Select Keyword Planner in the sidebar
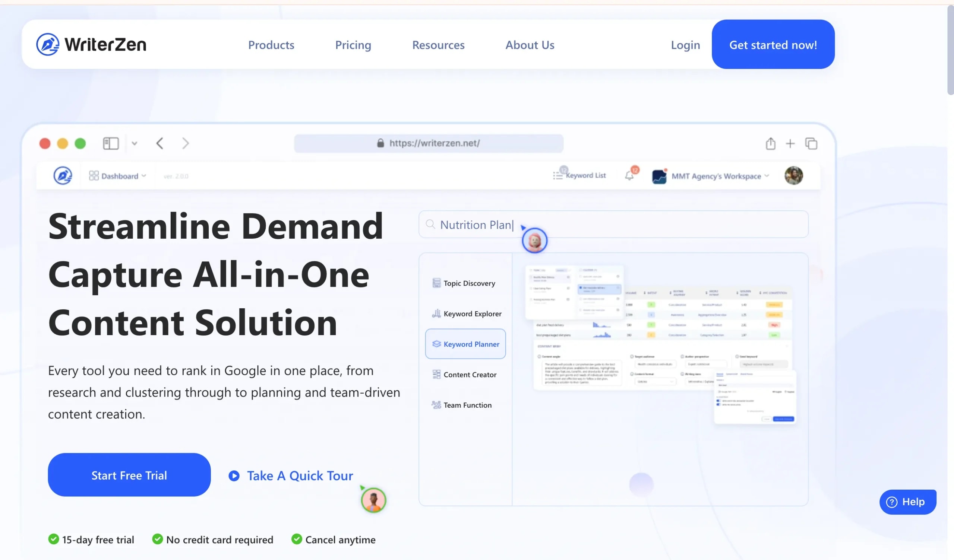 (465, 344)
